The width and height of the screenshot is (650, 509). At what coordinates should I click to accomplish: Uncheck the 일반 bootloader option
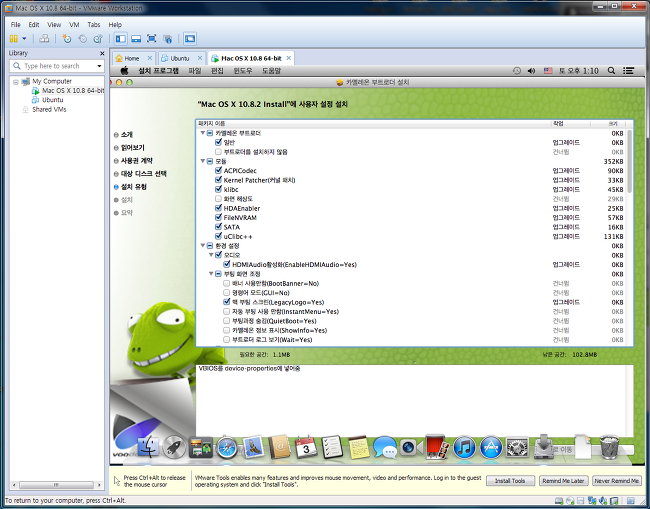point(218,142)
